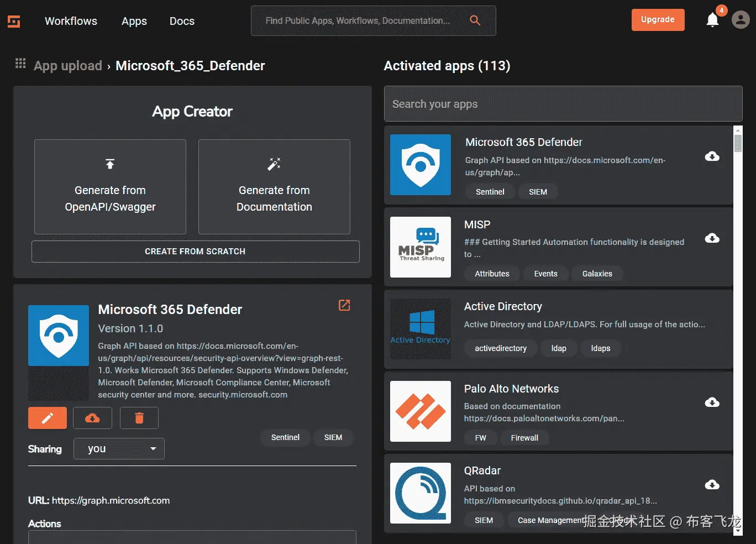
Task: Open the profile avatar menu
Action: [x=740, y=19]
